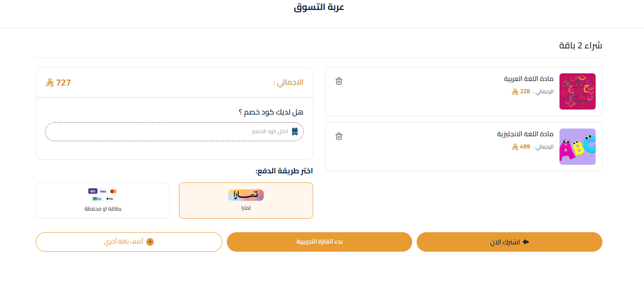Click the ticket icon in discount code field

tap(295, 131)
